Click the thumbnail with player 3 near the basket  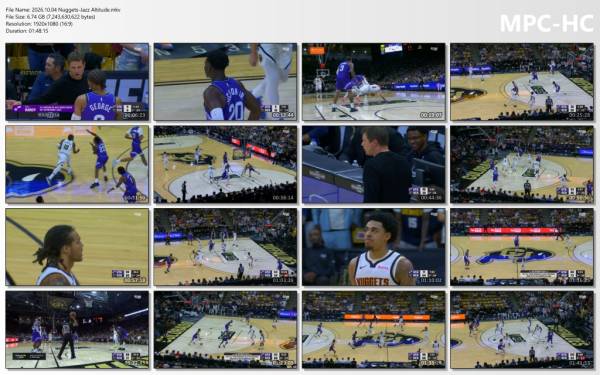coord(374,82)
